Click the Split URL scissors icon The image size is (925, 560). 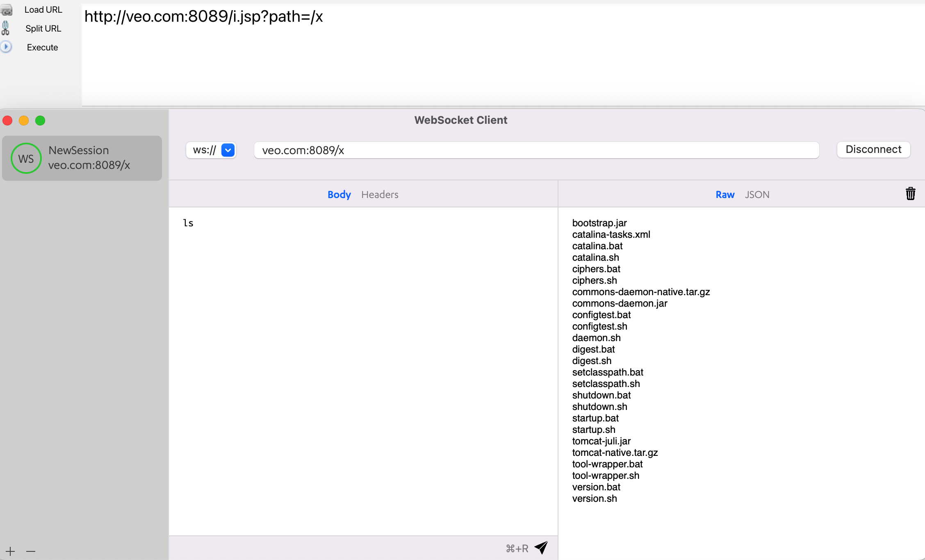coord(6,28)
